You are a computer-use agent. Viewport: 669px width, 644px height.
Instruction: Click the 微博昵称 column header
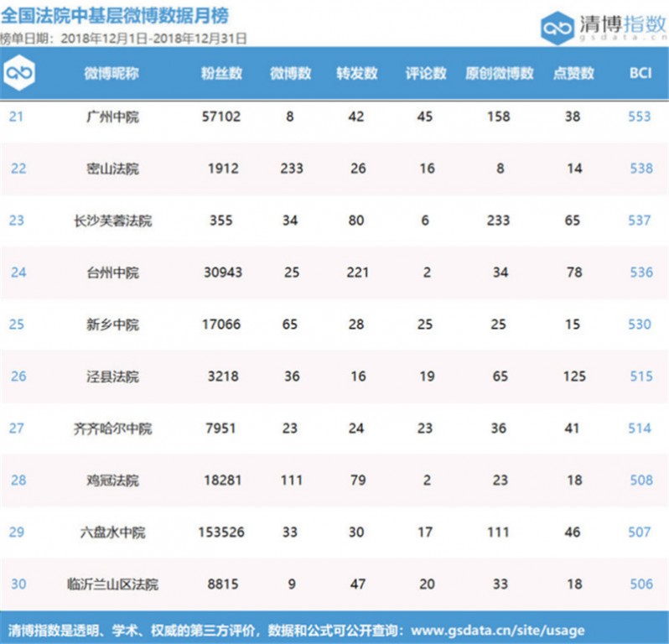[111, 74]
